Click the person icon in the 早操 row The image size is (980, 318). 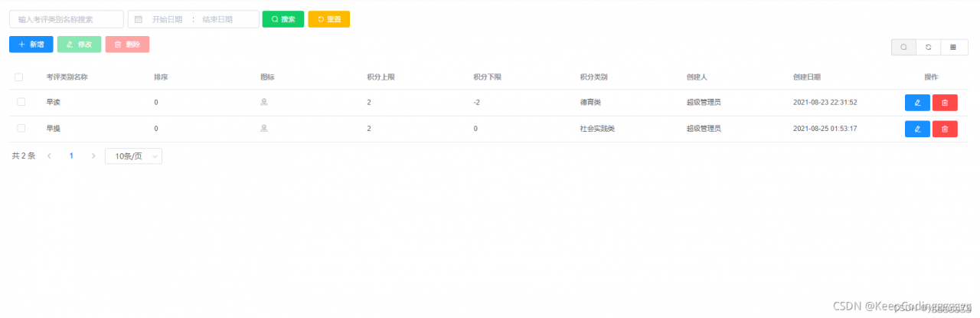(x=264, y=129)
